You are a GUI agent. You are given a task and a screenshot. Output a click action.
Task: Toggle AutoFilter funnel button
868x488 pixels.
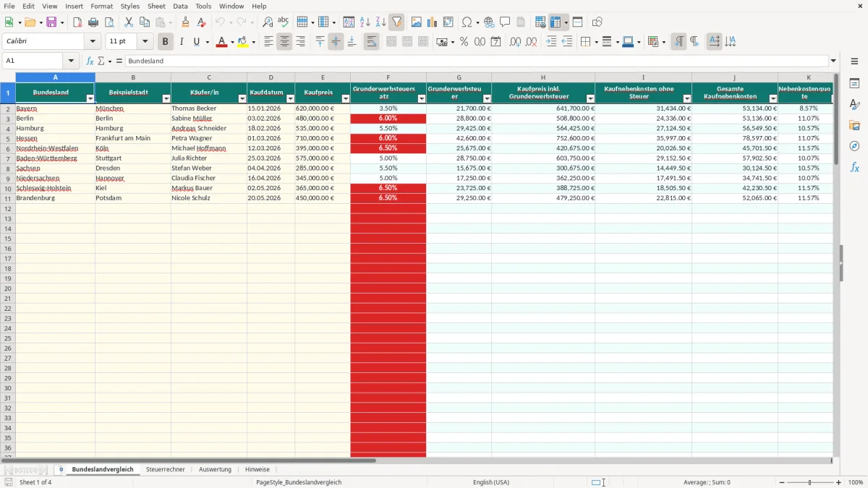[x=396, y=22]
